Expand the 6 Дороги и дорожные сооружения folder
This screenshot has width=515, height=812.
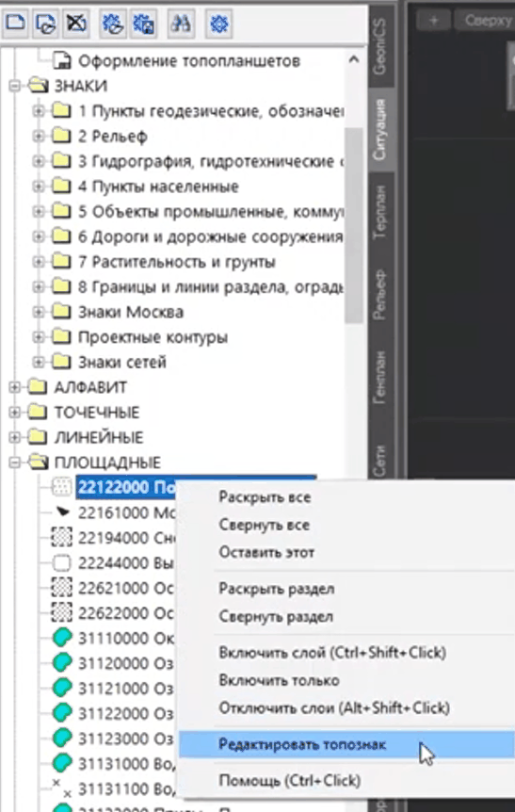point(39,237)
